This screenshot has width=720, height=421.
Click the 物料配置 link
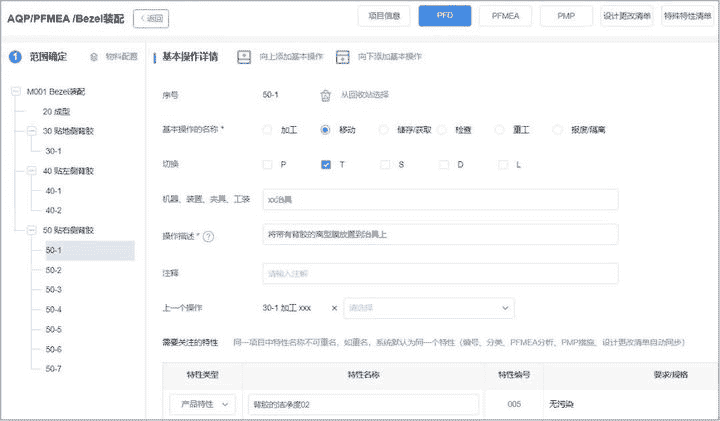tap(121, 57)
